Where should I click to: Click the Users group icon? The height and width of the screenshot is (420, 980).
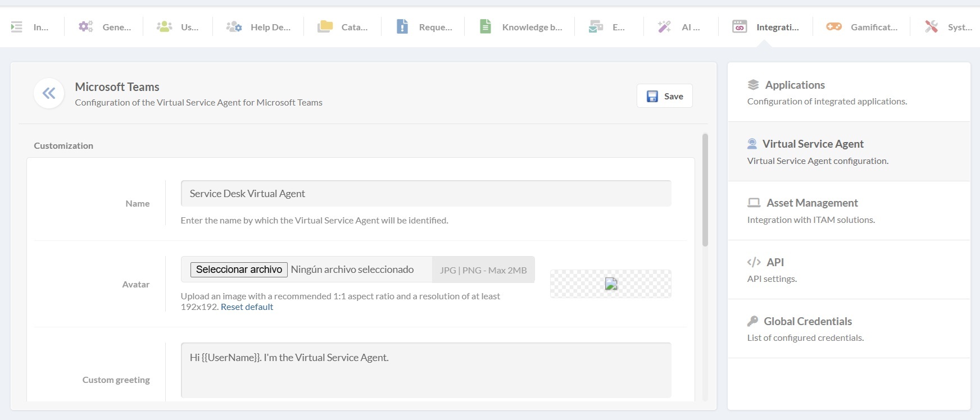coord(164,26)
